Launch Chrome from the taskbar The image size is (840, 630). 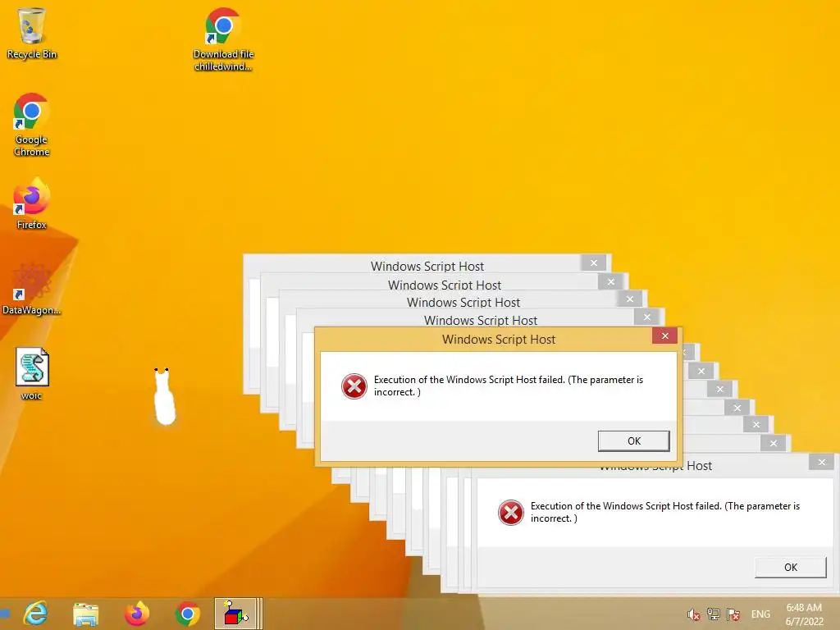click(187, 614)
